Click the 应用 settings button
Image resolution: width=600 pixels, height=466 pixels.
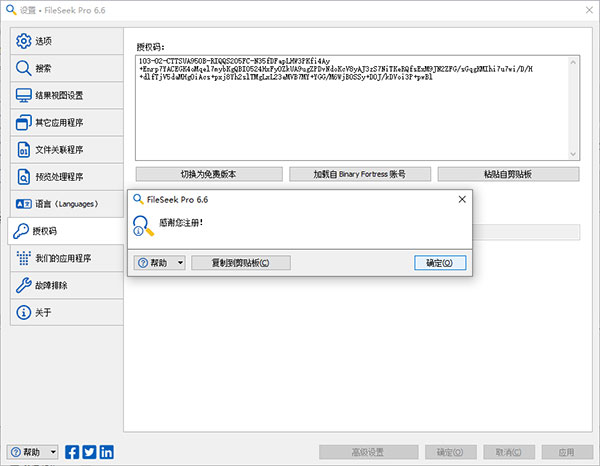pyautogui.click(x=567, y=452)
